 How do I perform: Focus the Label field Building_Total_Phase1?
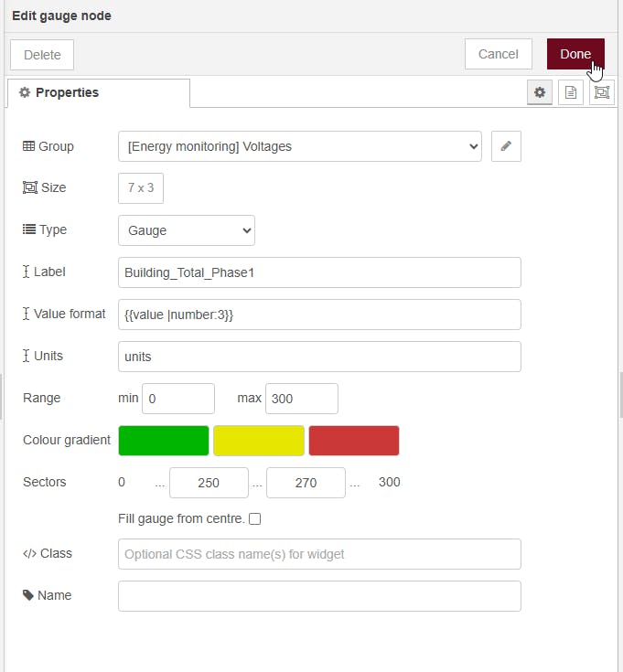[319, 272]
